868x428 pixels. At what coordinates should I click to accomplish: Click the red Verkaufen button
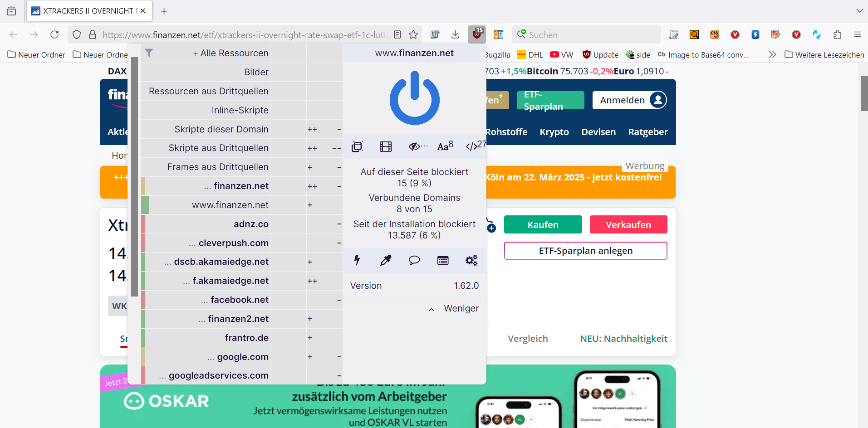click(x=628, y=224)
